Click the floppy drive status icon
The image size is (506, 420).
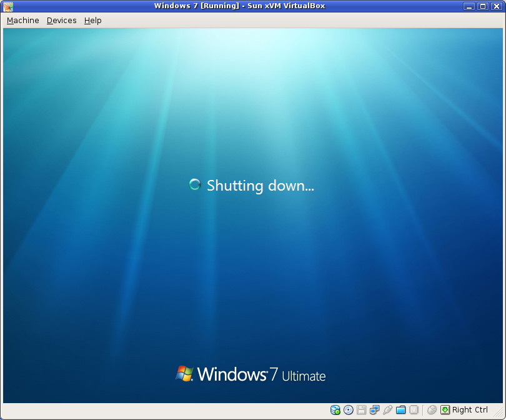click(361, 410)
